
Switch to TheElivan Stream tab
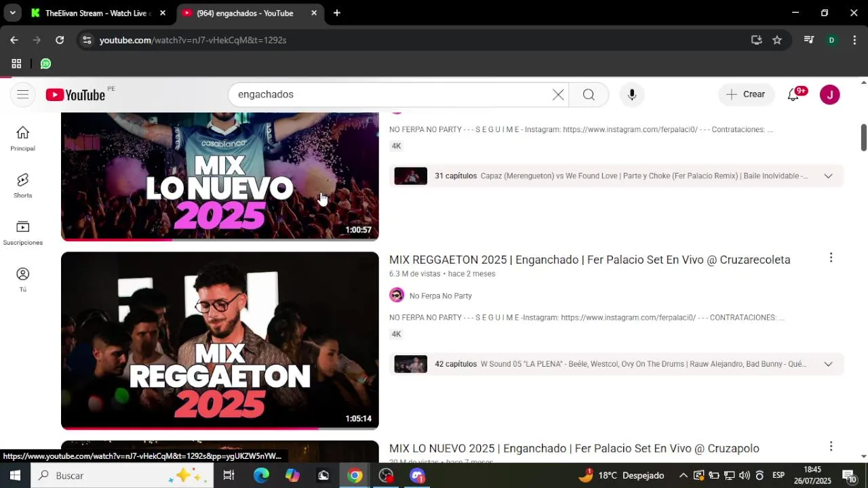98,13
